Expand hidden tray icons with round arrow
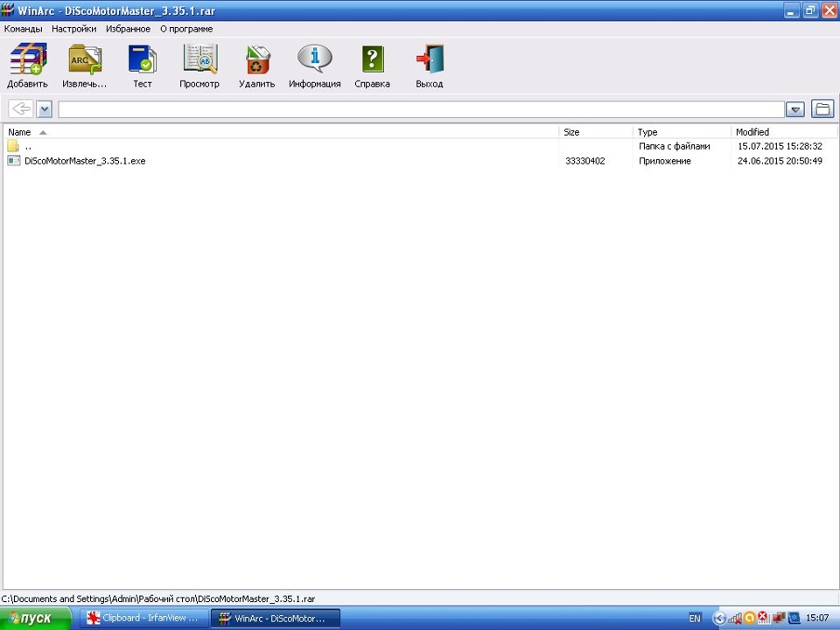The image size is (840, 630). click(719, 619)
